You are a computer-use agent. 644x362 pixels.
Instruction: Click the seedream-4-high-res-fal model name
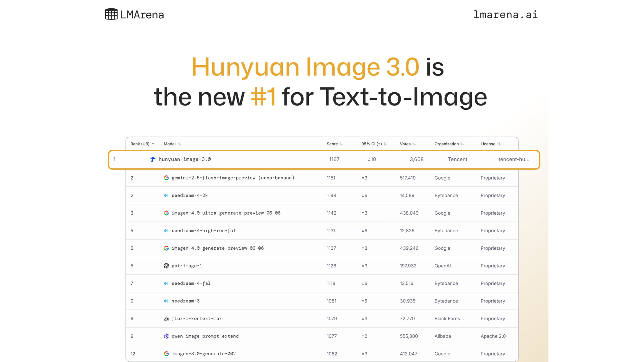click(x=204, y=231)
